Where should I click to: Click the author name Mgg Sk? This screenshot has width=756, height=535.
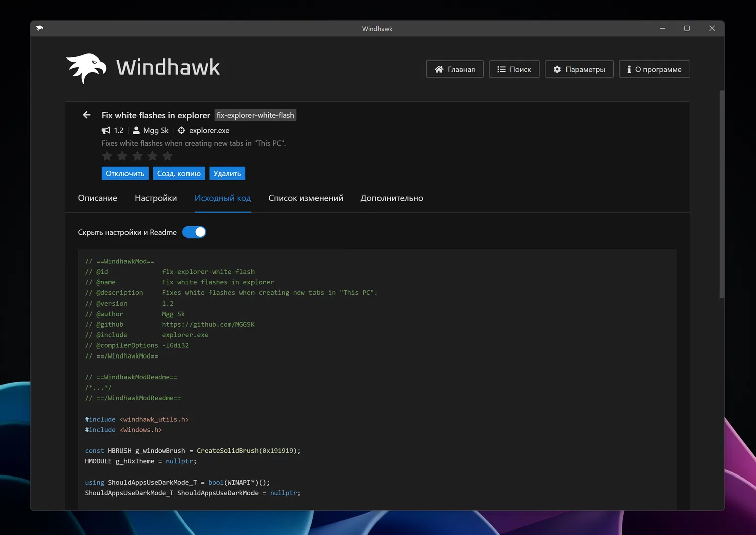pyautogui.click(x=156, y=130)
